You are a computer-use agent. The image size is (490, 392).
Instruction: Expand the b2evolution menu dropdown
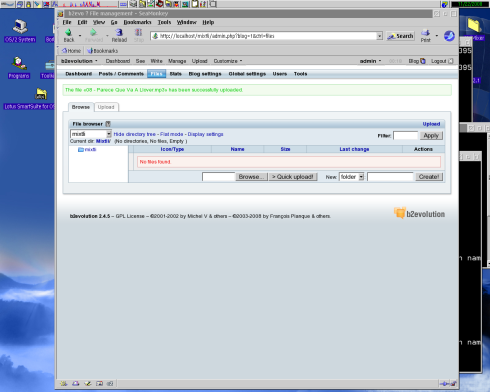click(79, 61)
